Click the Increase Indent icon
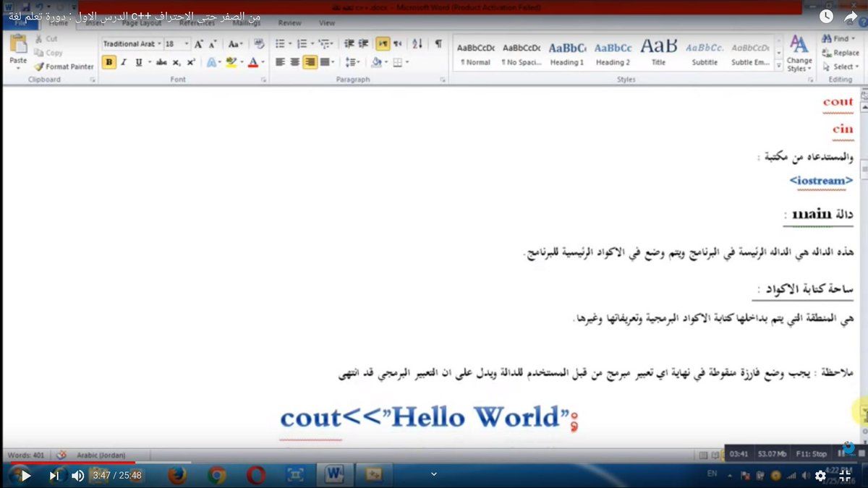 point(363,44)
